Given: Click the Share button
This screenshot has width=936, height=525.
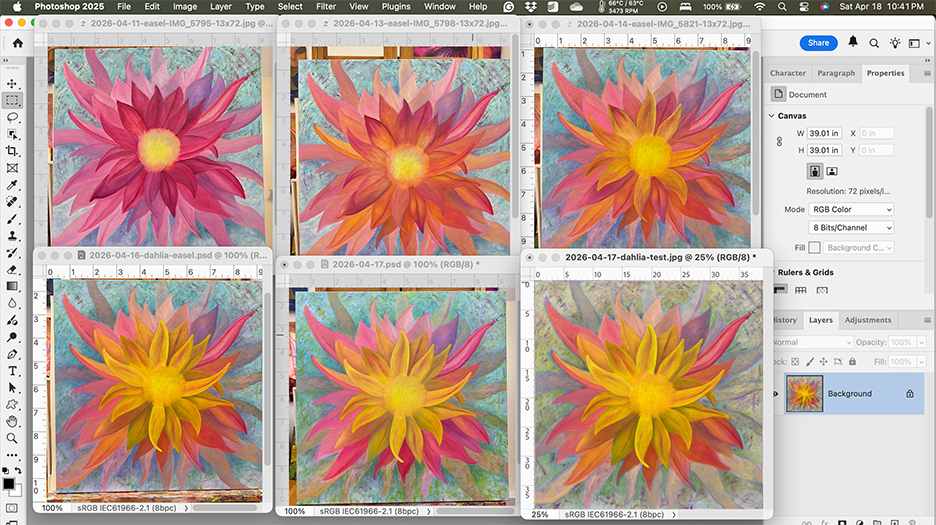Looking at the screenshot, I should [x=818, y=43].
